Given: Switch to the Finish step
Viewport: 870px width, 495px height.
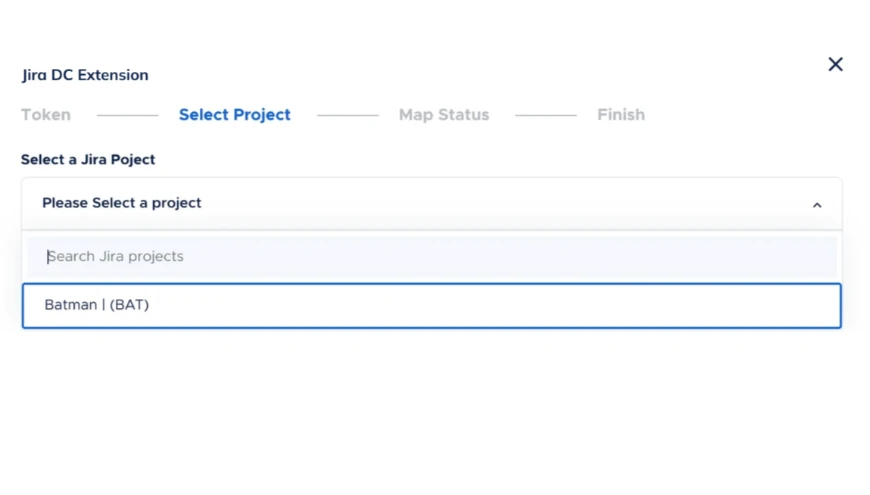Looking at the screenshot, I should tap(621, 115).
